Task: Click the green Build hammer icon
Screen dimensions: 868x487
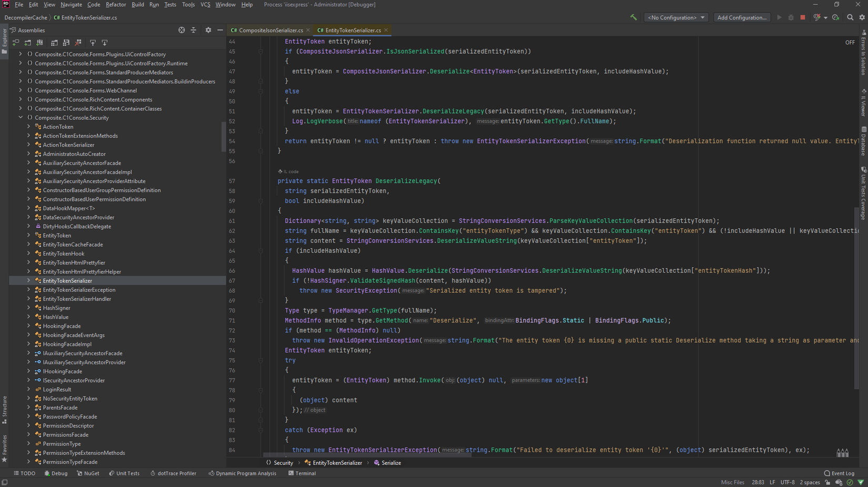Action: (633, 17)
